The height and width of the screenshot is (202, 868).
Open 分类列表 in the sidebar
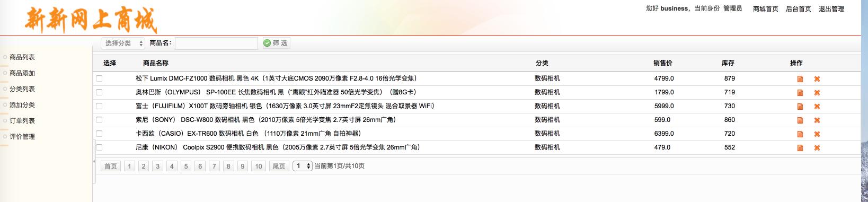[22, 89]
